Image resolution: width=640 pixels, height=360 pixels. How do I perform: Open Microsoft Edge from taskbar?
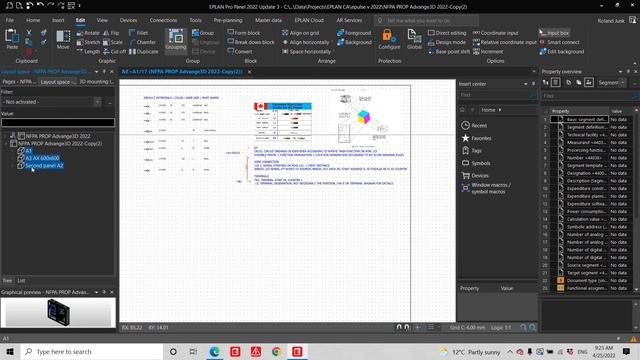click(x=214, y=351)
